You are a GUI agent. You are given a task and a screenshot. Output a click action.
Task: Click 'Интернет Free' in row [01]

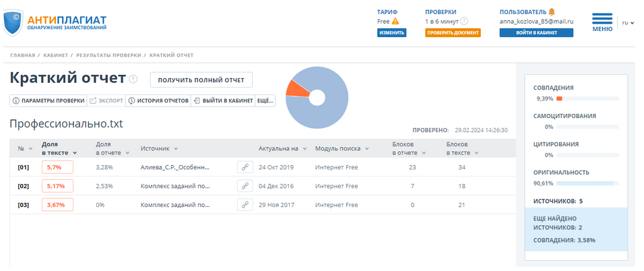pos(336,167)
